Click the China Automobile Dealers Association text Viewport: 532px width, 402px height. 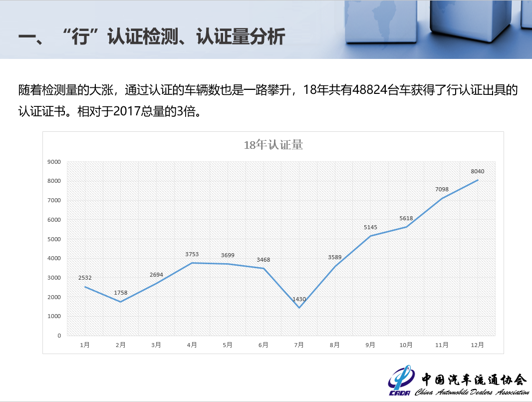(472, 393)
